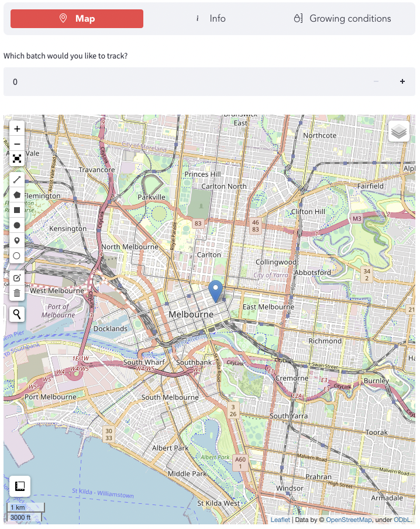Select the draw circle marker tool

[x=17, y=256]
